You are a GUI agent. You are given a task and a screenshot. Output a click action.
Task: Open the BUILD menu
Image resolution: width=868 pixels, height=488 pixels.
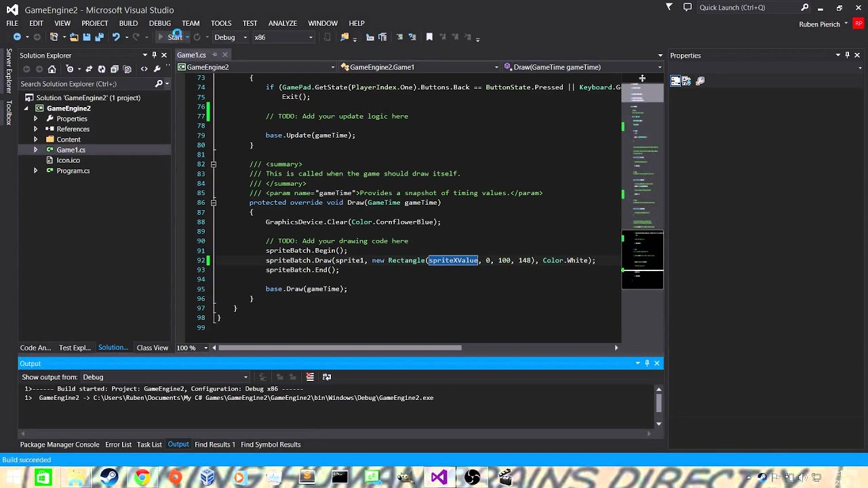(x=128, y=23)
